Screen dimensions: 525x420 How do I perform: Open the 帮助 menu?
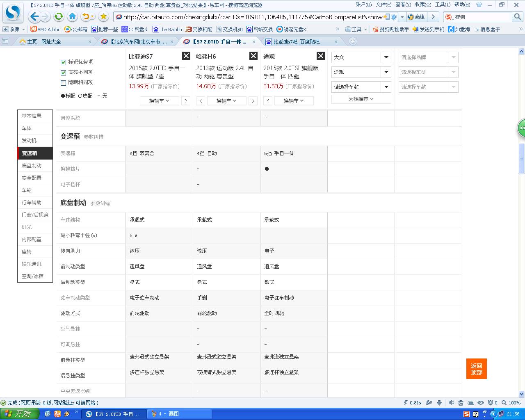462,5
